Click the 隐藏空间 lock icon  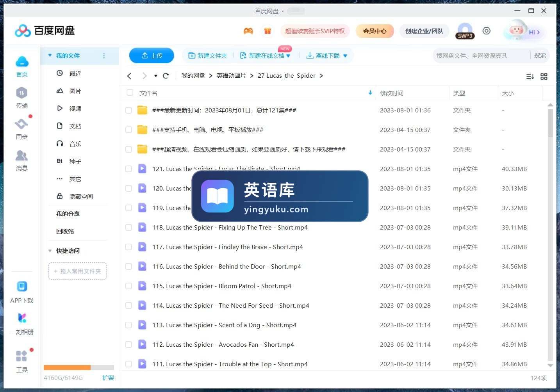pyautogui.click(x=60, y=196)
